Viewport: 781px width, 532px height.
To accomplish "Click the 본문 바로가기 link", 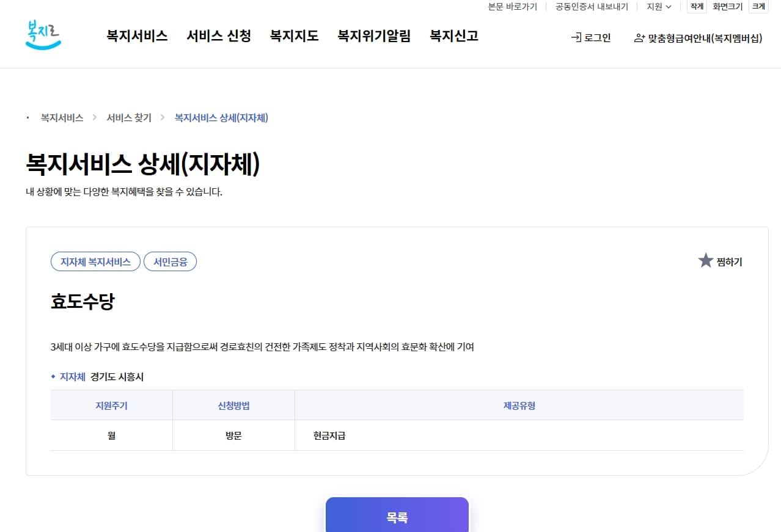I will click(513, 7).
